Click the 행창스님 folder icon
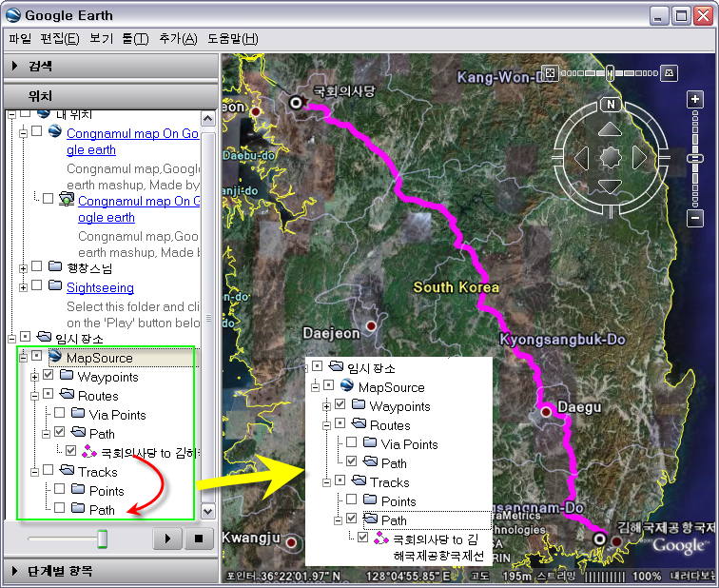719x588 pixels. 55,266
